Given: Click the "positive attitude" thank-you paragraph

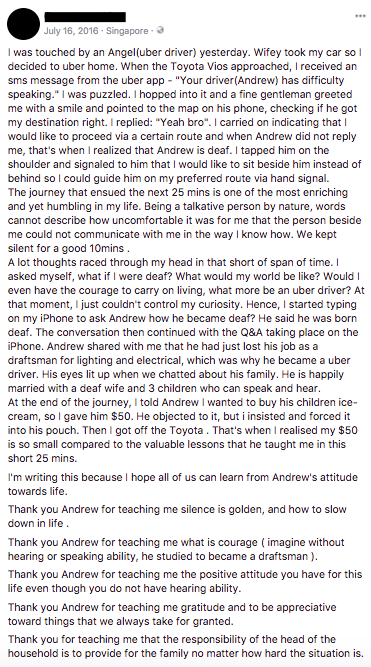Looking at the screenshot, I should [185, 581].
